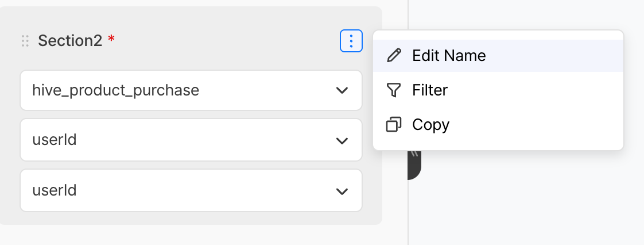Click the hive_product_purchase text value

coord(115,90)
